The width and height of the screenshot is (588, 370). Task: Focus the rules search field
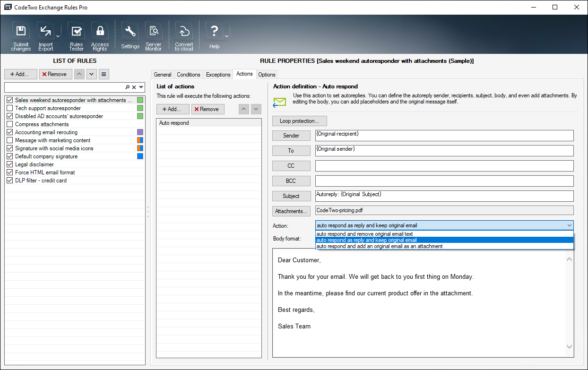pyautogui.click(x=64, y=87)
